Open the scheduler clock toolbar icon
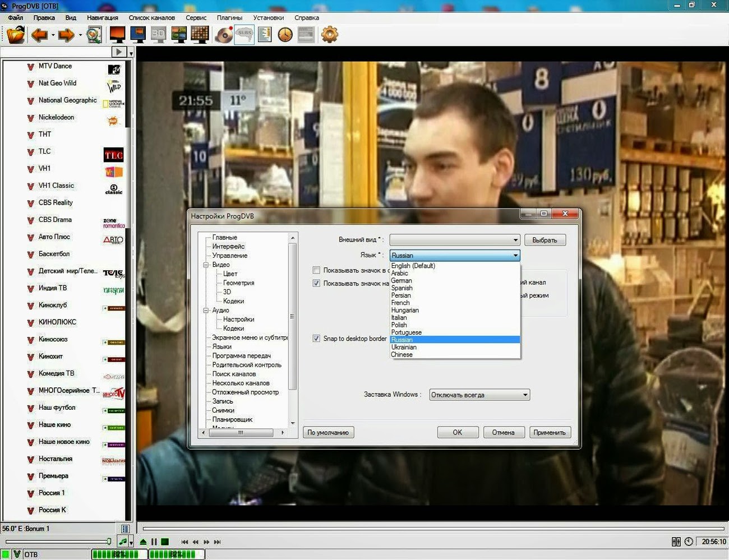The image size is (729, 560). 285,35
